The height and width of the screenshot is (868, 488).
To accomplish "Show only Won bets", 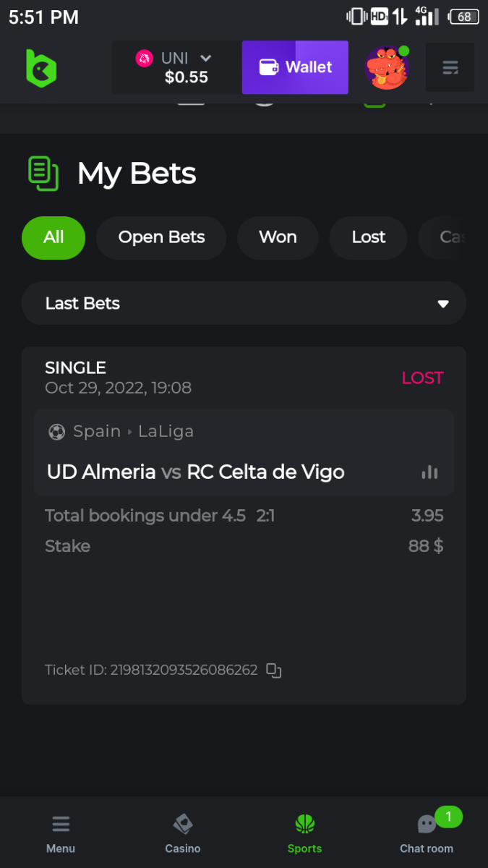I will [x=278, y=237].
